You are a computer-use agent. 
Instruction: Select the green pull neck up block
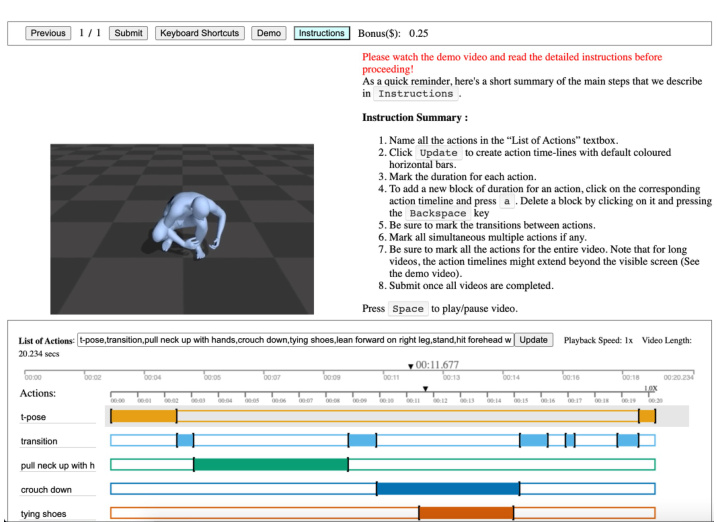(x=270, y=464)
